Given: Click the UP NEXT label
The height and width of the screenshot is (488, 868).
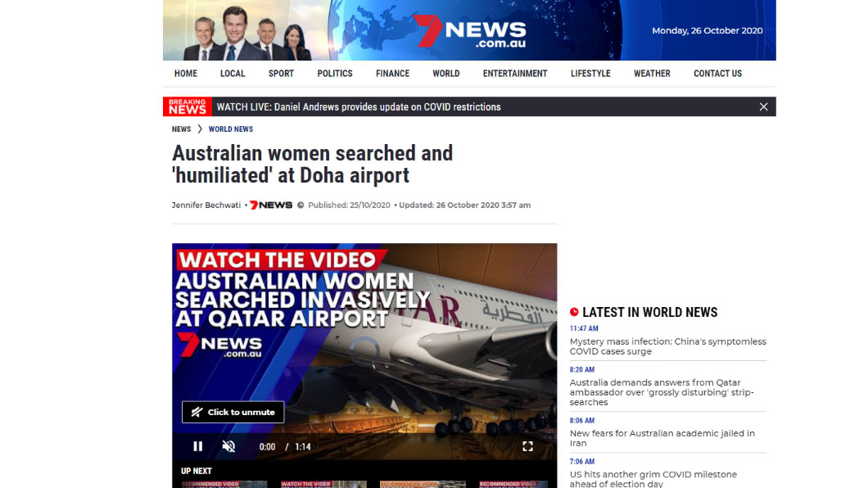Looking at the screenshot, I should tap(196, 471).
